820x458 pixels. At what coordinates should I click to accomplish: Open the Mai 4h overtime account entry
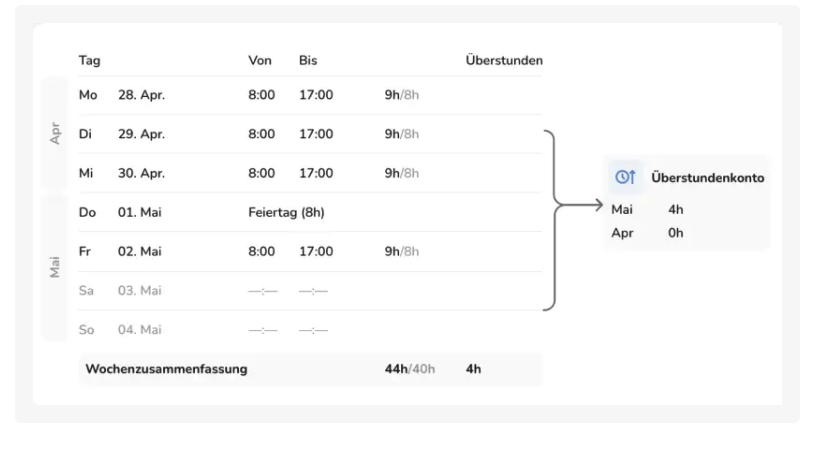(647, 210)
